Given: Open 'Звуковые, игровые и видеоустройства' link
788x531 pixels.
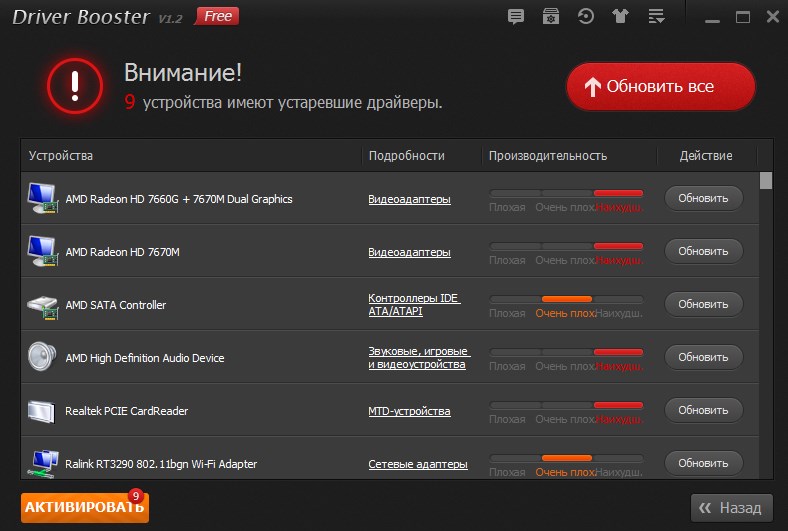Looking at the screenshot, I should click(418, 358).
